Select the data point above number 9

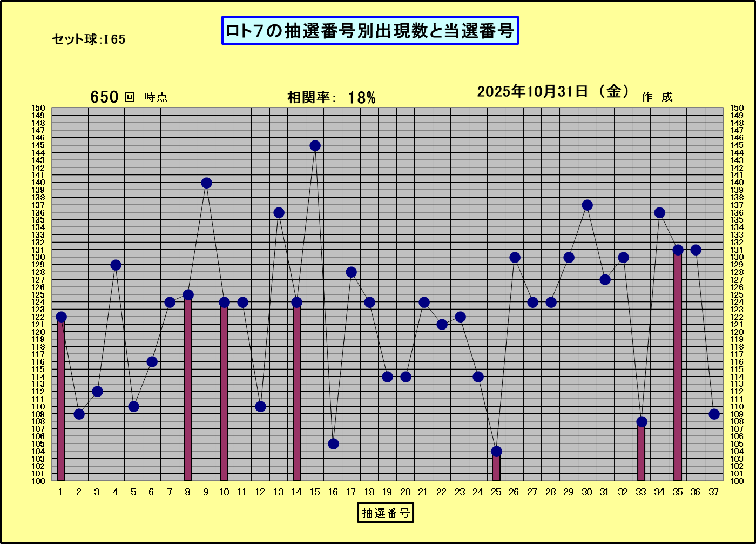pos(206,183)
